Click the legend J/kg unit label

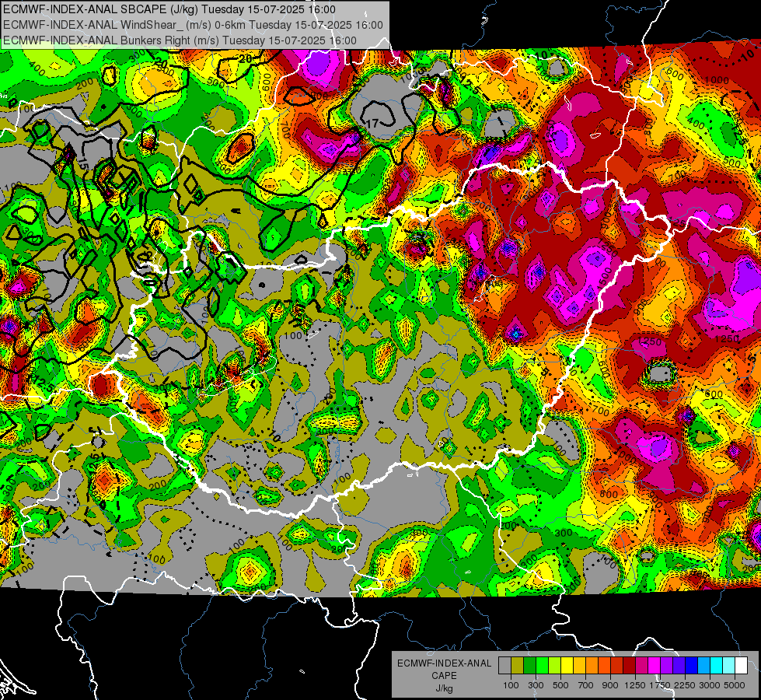click(x=444, y=688)
